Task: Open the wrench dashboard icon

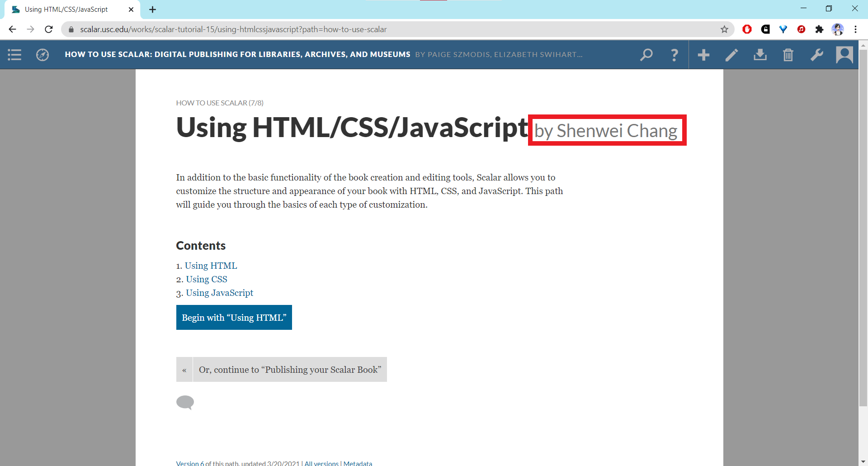Action: [816, 55]
